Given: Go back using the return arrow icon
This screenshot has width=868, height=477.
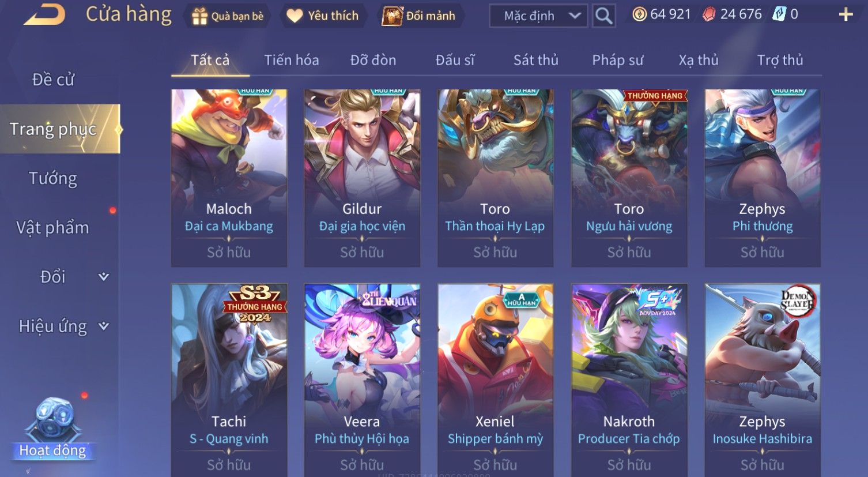Looking at the screenshot, I should click(44, 14).
